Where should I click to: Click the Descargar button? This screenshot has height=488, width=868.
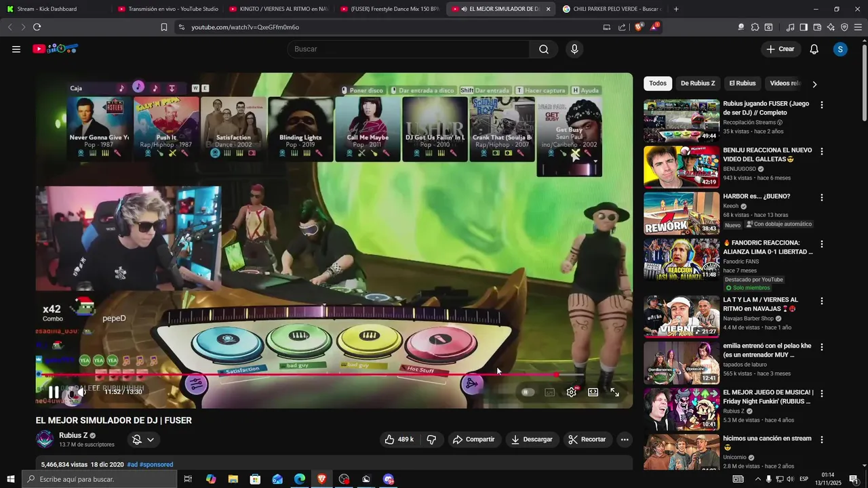coord(532,439)
